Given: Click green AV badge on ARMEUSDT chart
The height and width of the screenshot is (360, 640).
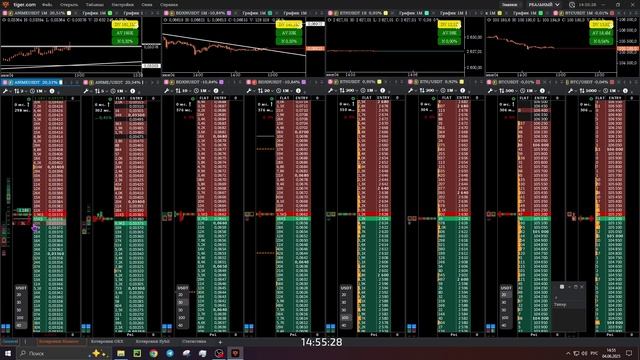Looking at the screenshot, I should tap(125, 33).
